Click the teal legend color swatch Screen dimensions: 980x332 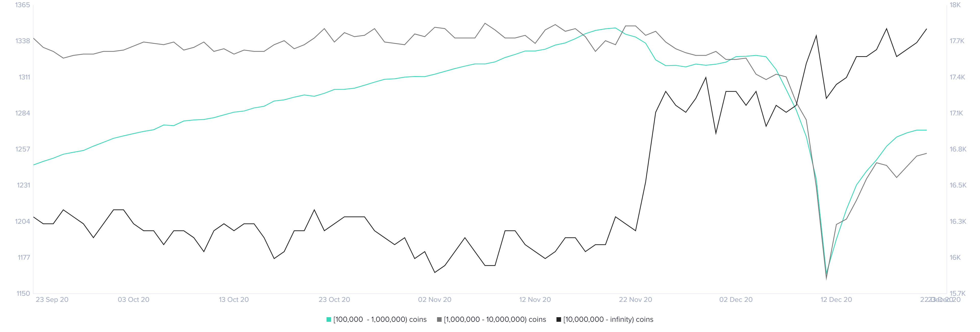tap(329, 319)
